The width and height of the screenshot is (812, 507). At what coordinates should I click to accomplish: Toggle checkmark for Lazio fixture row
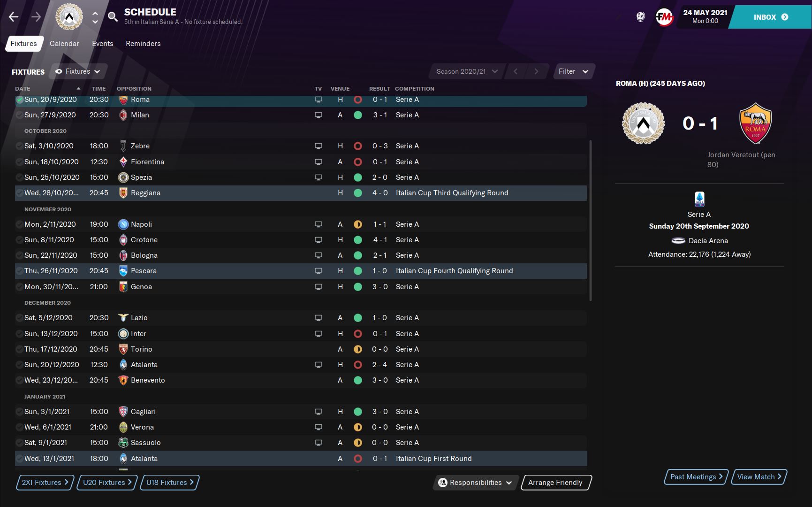pos(19,318)
